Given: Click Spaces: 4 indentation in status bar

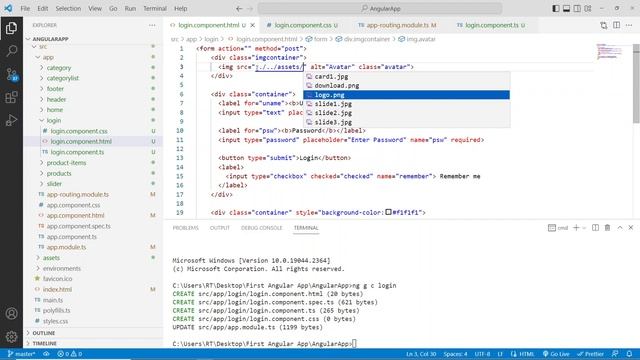Looking at the screenshot, I should 456,354.
